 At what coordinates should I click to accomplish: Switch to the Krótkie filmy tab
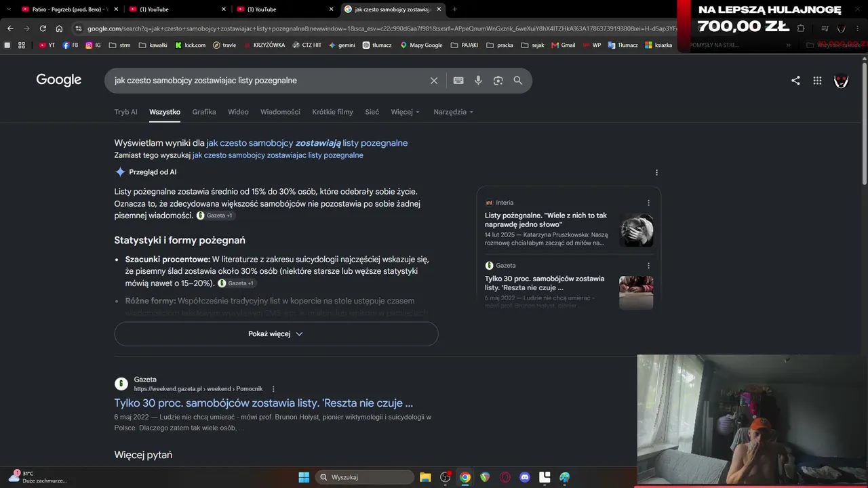pyautogui.click(x=332, y=112)
